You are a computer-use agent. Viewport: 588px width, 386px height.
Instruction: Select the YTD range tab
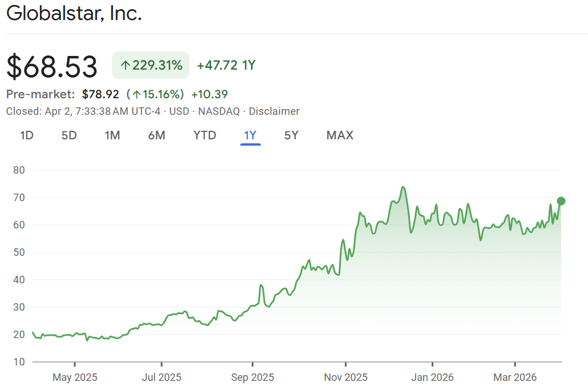point(204,135)
